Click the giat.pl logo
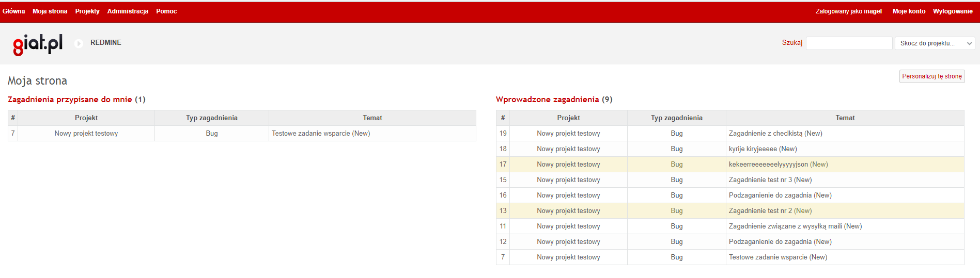This screenshot has width=980, height=278. point(38,44)
